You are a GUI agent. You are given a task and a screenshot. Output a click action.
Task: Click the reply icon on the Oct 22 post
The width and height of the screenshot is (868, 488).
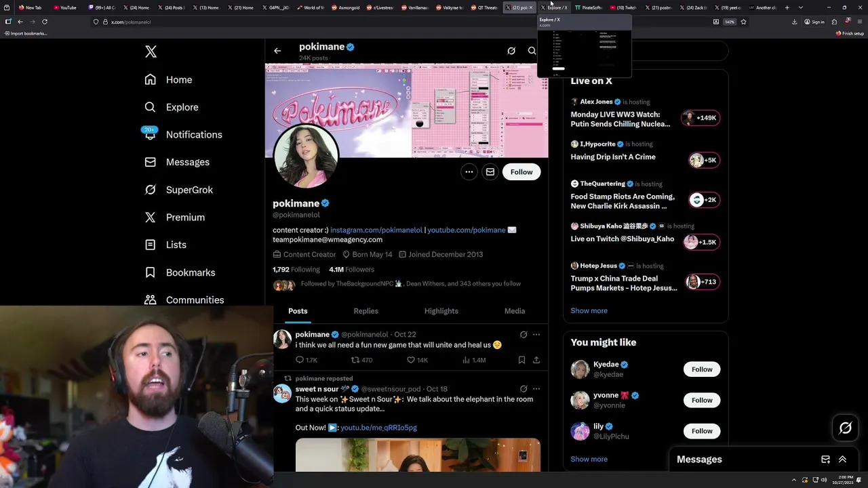pyautogui.click(x=300, y=360)
